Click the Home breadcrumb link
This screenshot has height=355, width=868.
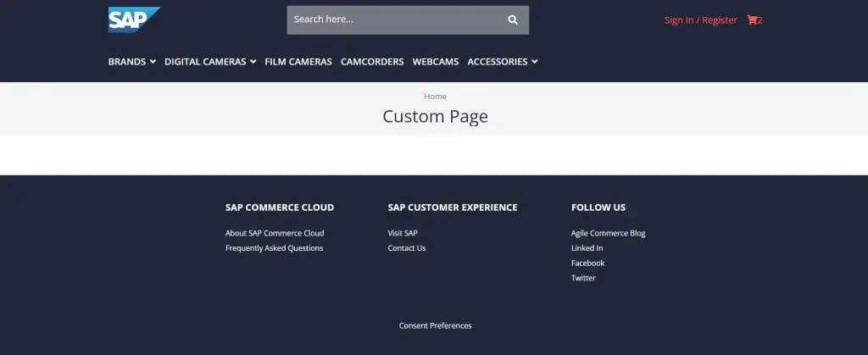[435, 97]
